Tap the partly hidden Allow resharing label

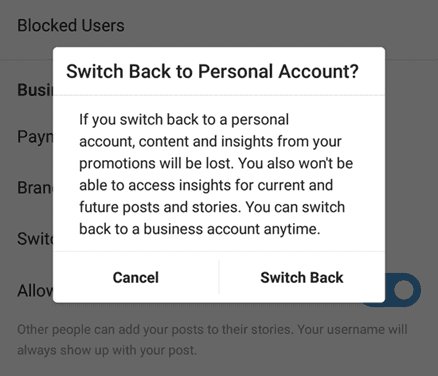click(35, 291)
